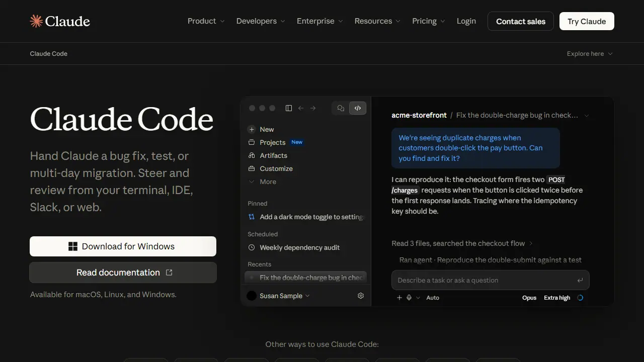Screen dimensions: 644x362
Task: Click Contact sales button
Action: point(521,21)
